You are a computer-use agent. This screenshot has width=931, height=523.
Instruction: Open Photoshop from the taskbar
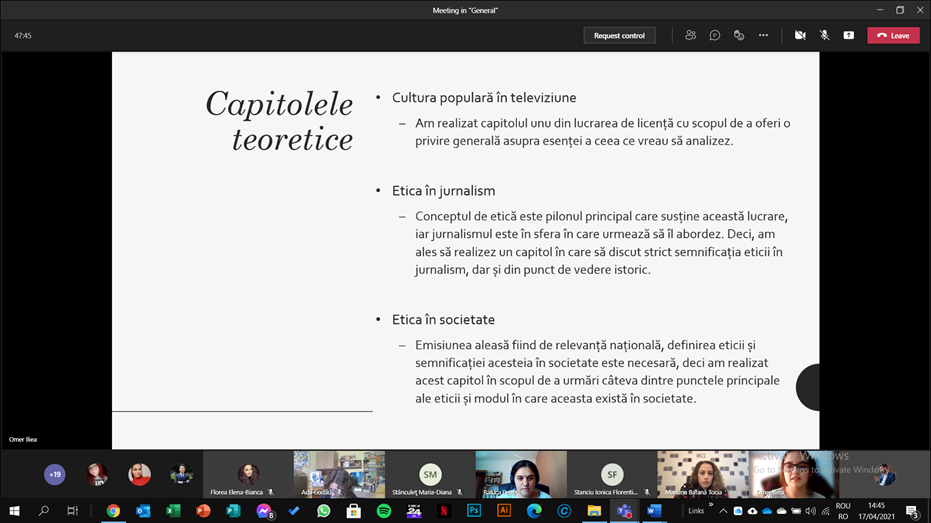tap(474, 511)
